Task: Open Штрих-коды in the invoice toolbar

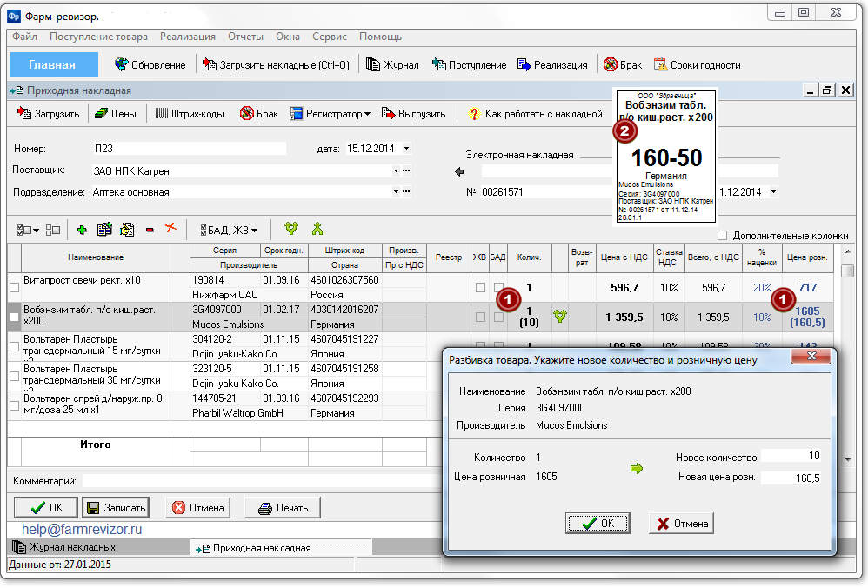Action: click(x=190, y=113)
